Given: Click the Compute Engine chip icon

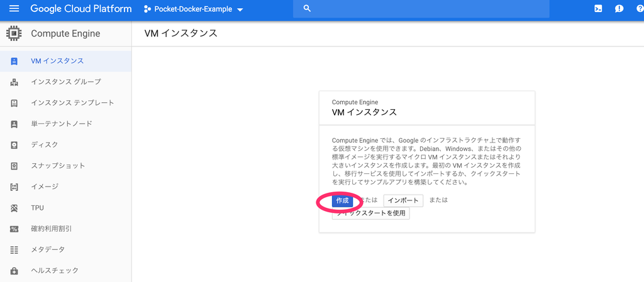Looking at the screenshot, I should [x=14, y=33].
